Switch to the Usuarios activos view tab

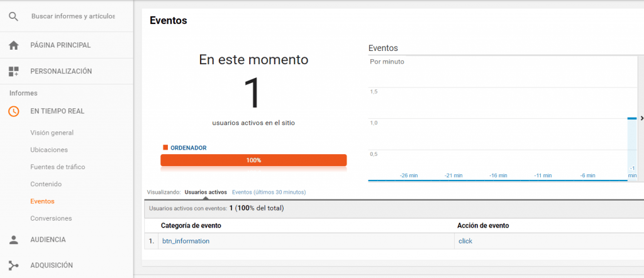pos(206,192)
